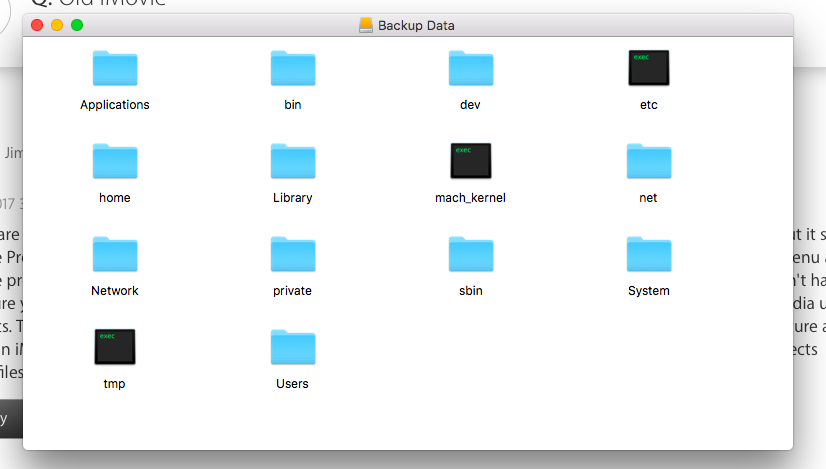Screen dimensions: 826x469
Task: Click the "Network" file name label
Action: pos(115,291)
